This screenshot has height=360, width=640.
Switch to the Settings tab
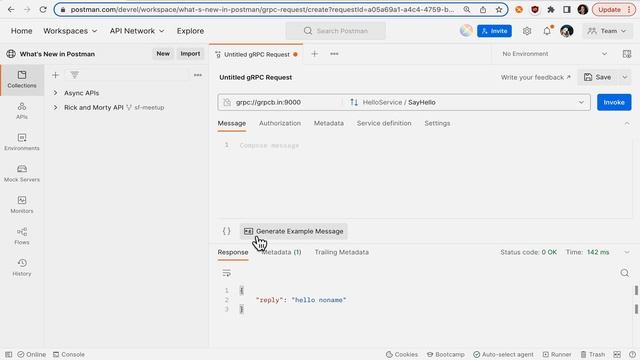point(437,123)
